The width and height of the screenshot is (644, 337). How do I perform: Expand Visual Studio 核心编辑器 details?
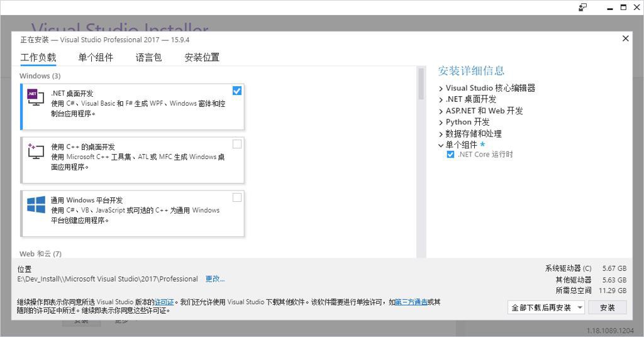(441, 88)
